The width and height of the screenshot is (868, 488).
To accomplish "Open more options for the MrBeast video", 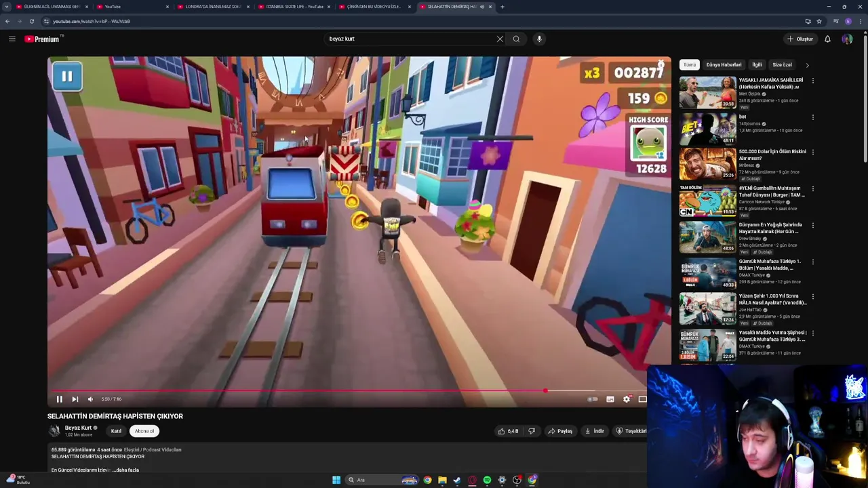I will (x=812, y=152).
